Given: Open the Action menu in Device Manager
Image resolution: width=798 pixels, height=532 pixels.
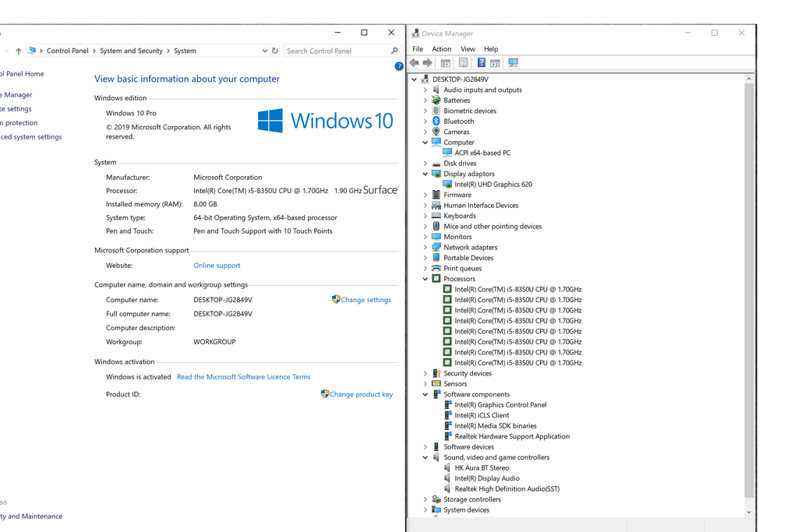Looking at the screenshot, I should [x=442, y=49].
